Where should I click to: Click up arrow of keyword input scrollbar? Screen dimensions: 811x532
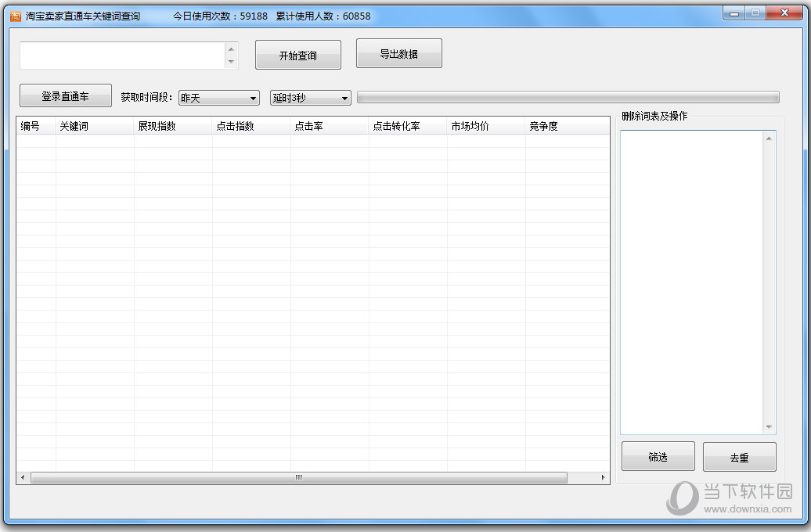[231, 49]
